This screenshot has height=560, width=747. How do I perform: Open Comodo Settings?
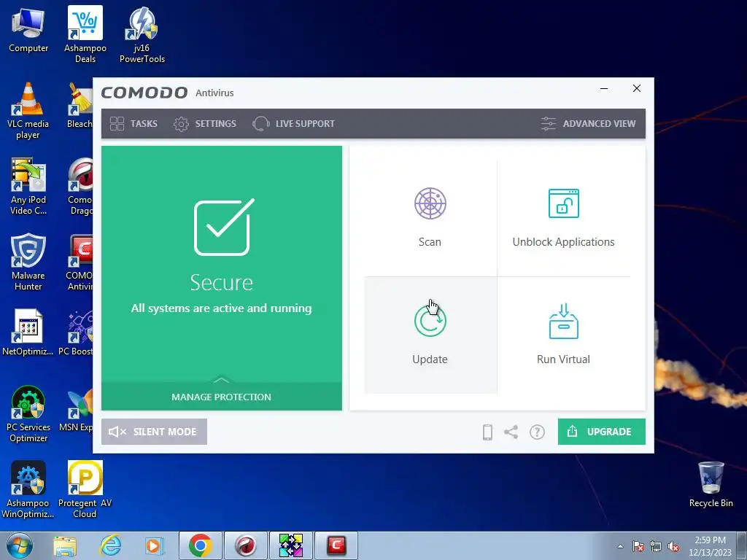[x=205, y=124]
